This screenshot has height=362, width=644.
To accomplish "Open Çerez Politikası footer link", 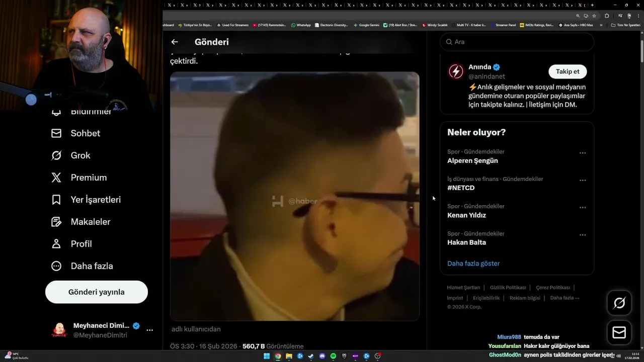I will (x=553, y=288).
